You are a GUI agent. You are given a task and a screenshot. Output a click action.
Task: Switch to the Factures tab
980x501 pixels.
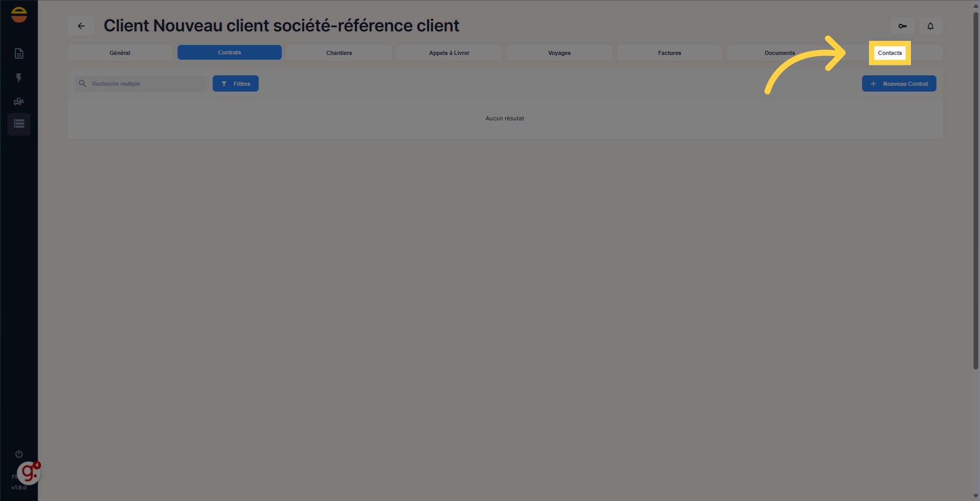[x=669, y=53]
